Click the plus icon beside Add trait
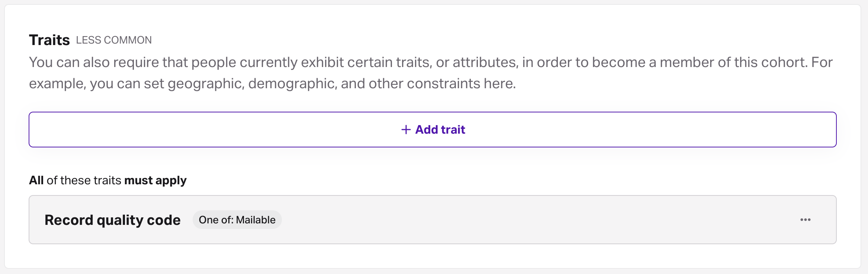The height and width of the screenshot is (274, 868). point(406,130)
